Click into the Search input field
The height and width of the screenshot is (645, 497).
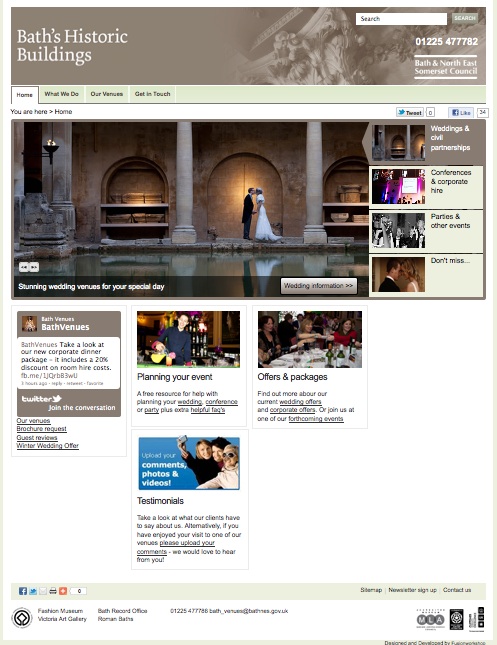pos(401,19)
